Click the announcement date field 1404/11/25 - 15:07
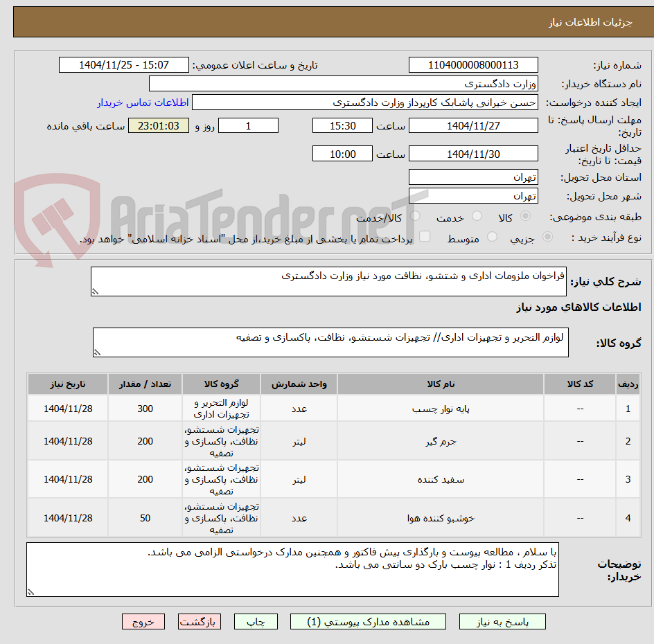Viewport: 654px width, 644px height. [x=124, y=65]
